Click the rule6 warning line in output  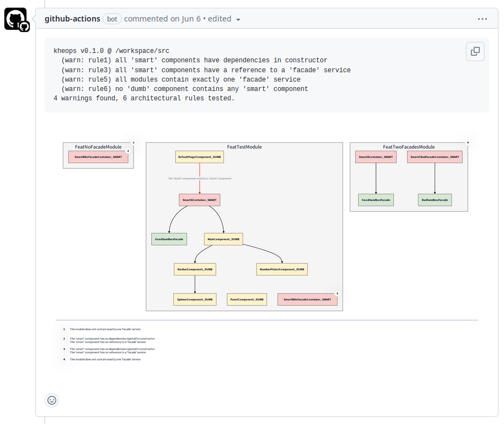(185, 89)
